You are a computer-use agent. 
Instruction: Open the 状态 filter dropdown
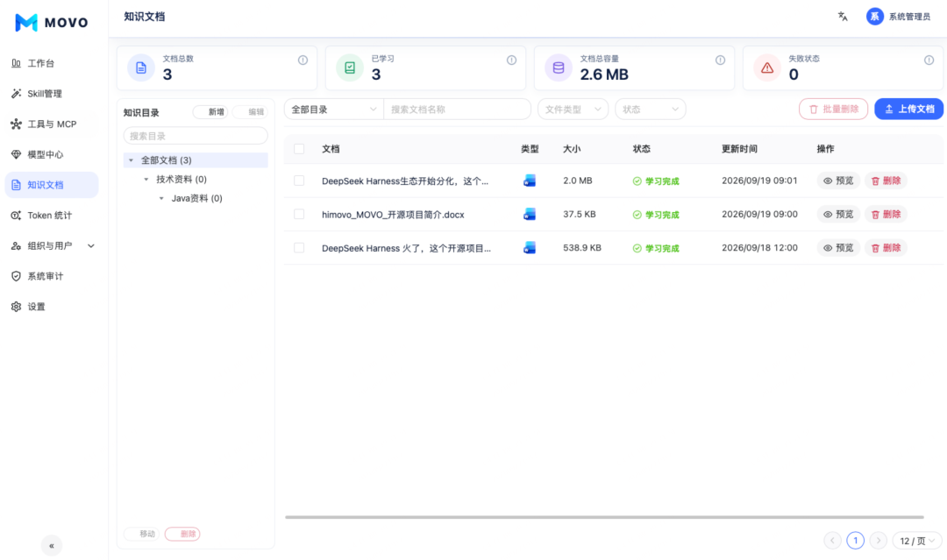point(651,110)
